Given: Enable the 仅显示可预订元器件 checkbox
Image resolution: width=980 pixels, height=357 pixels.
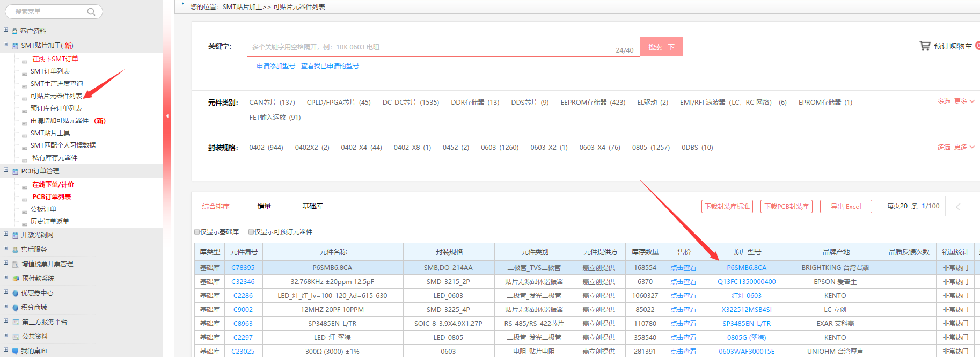Looking at the screenshot, I should pyautogui.click(x=251, y=232).
